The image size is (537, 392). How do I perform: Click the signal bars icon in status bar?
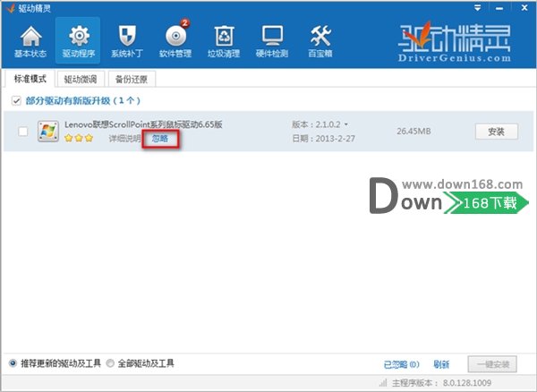(x=383, y=382)
